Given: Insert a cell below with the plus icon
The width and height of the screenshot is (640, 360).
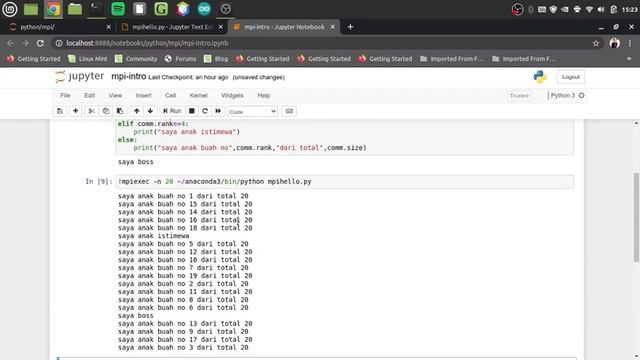Looking at the screenshot, I should pos(76,111).
